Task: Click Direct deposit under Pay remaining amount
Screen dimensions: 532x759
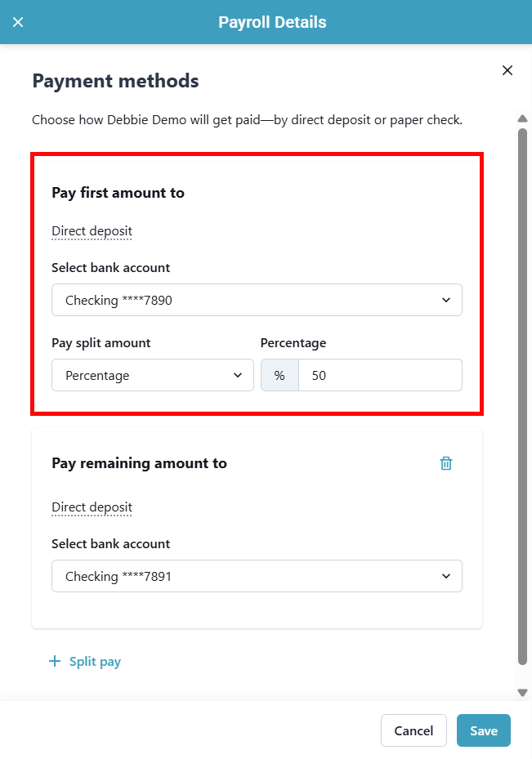Action: (x=92, y=507)
